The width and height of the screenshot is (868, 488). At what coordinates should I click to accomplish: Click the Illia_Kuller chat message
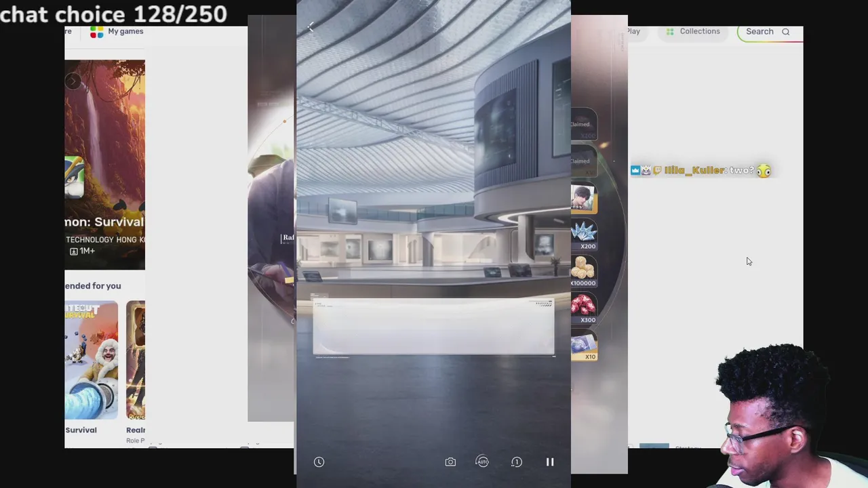[701, 171]
